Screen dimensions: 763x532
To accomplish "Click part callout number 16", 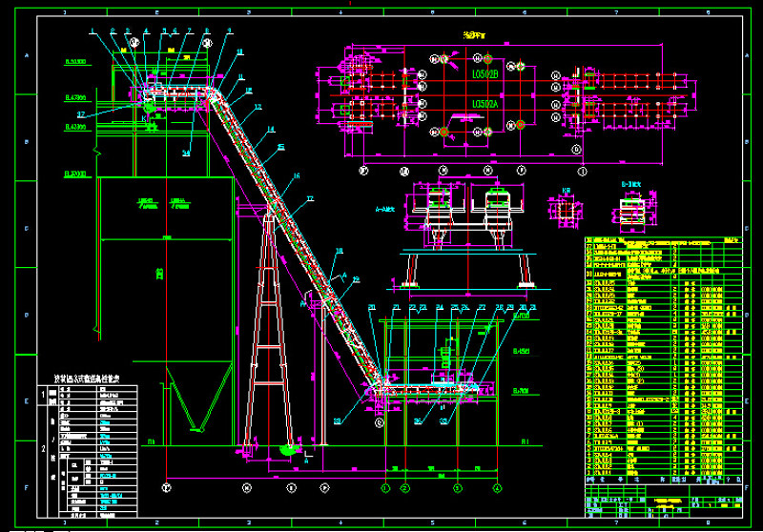I will [297, 176].
